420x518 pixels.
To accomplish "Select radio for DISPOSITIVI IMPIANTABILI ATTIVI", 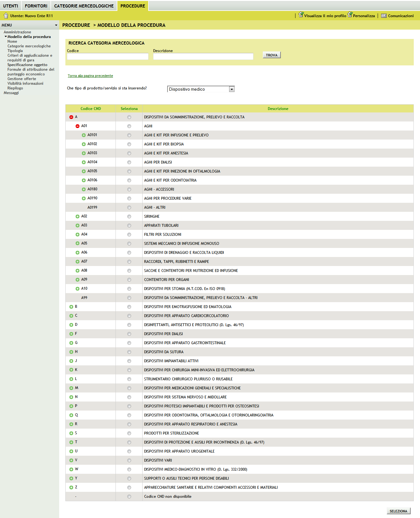I will [129, 361].
